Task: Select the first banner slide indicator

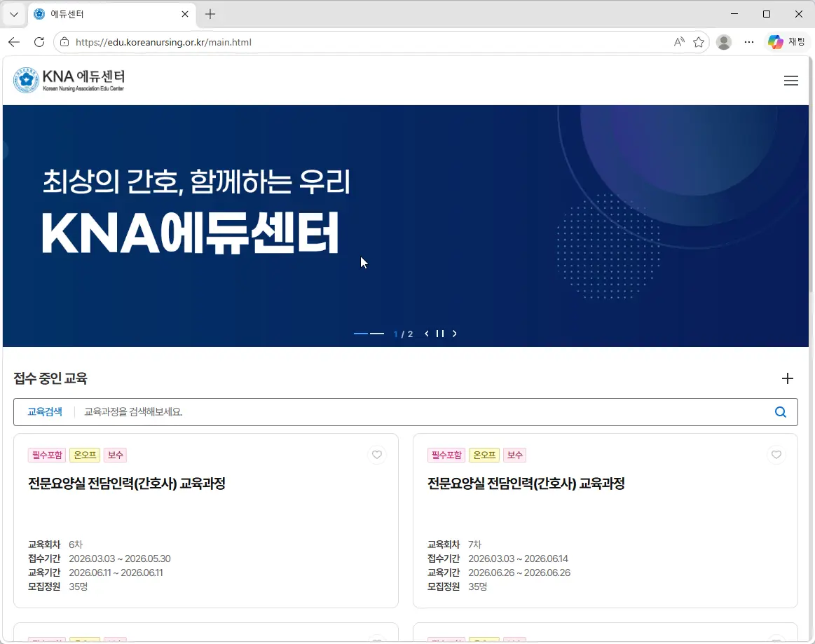Action: click(x=361, y=334)
